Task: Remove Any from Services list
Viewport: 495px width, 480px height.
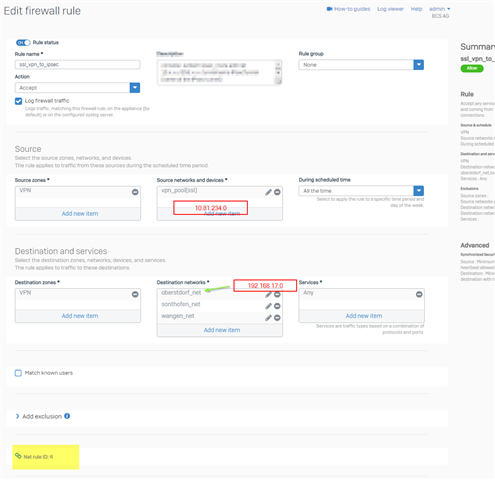Action: click(x=419, y=294)
